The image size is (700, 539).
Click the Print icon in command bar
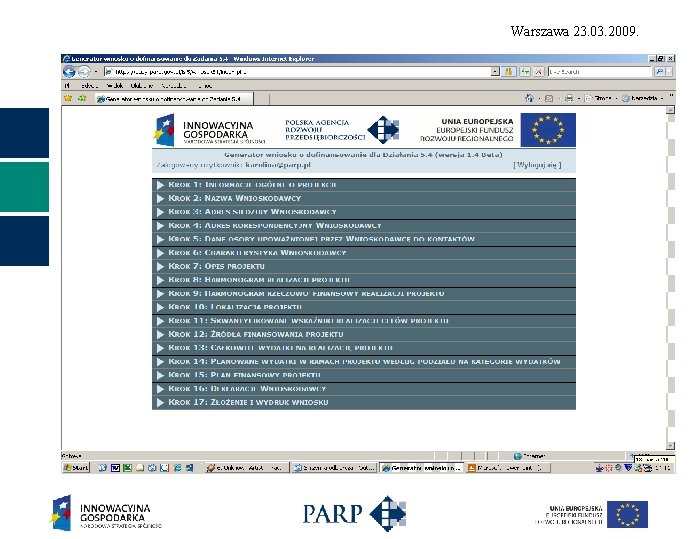[569, 98]
